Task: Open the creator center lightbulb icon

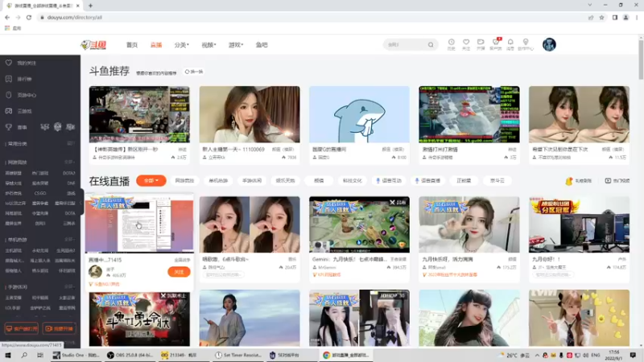Action: pyautogui.click(x=526, y=44)
